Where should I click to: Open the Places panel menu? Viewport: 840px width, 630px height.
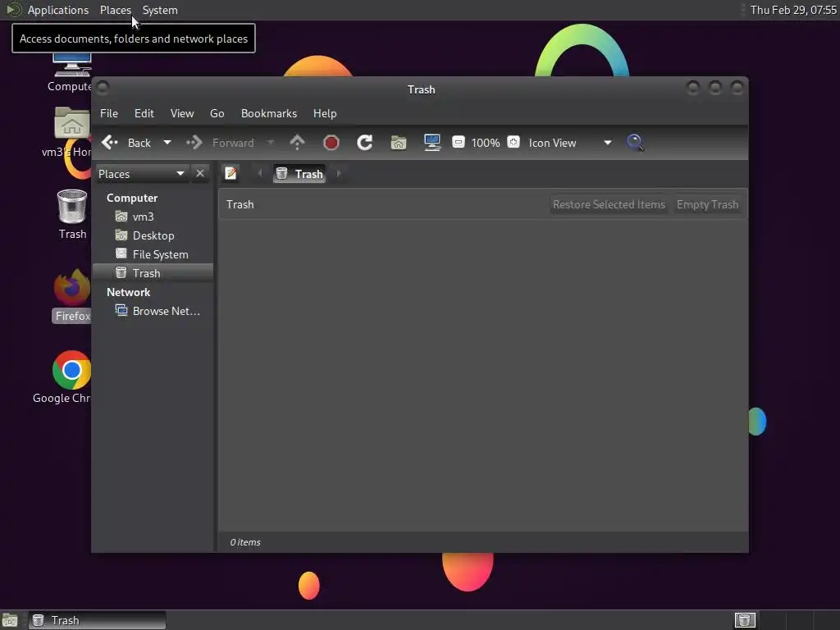click(x=116, y=10)
